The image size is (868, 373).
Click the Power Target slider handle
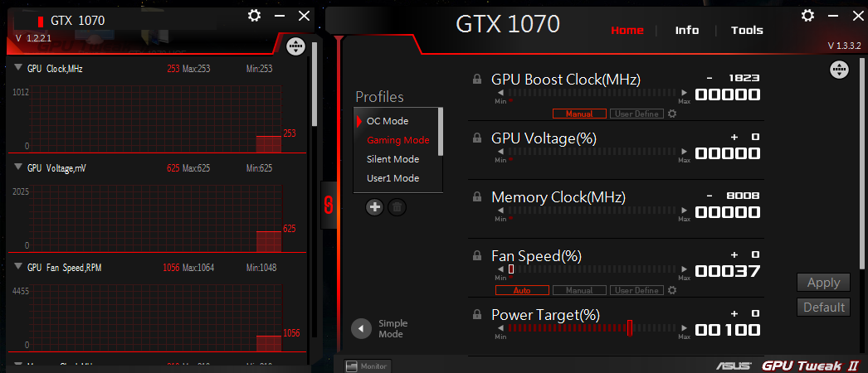coord(630,328)
